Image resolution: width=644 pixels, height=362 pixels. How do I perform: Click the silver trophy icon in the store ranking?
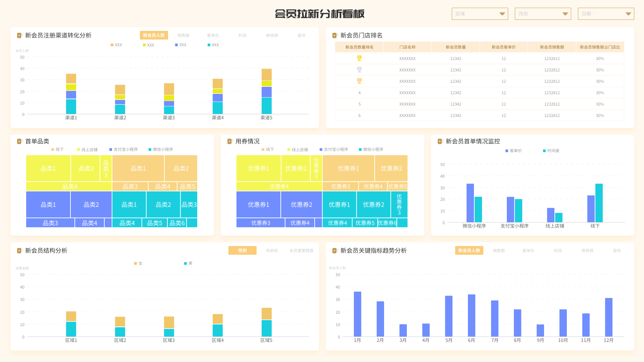(x=359, y=69)
